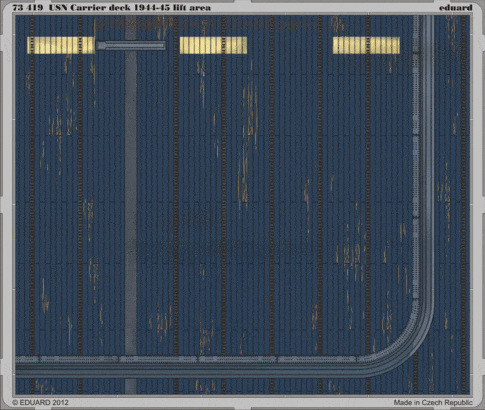Click the copyright © symbol

click(15, 402)
